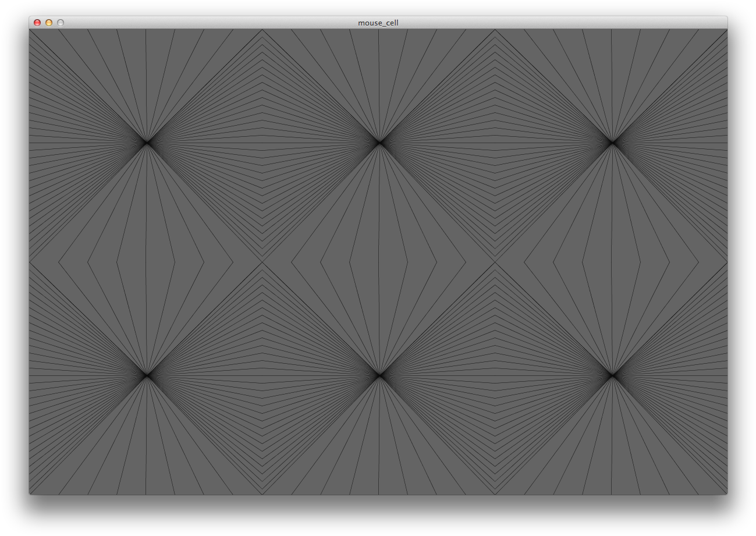This screenshot has height=536, width=756.
Task: Click the lower-left line convergence point
Action: (147, 375)
